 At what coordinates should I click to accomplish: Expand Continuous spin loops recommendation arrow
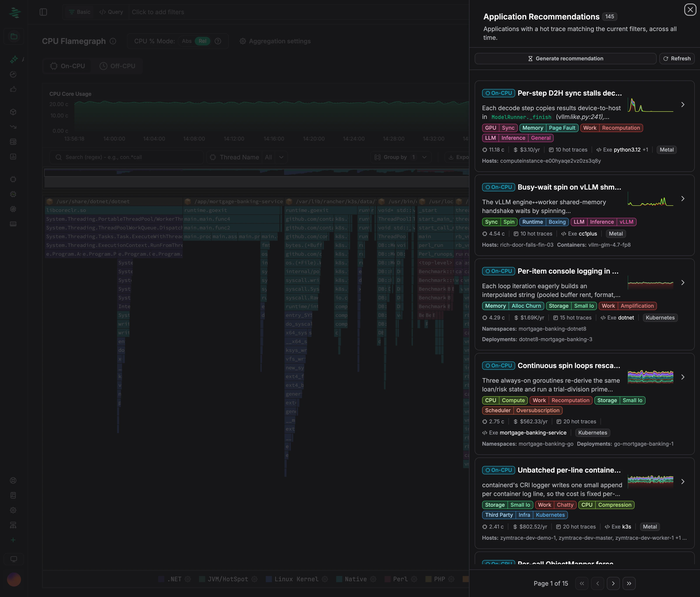683,377
